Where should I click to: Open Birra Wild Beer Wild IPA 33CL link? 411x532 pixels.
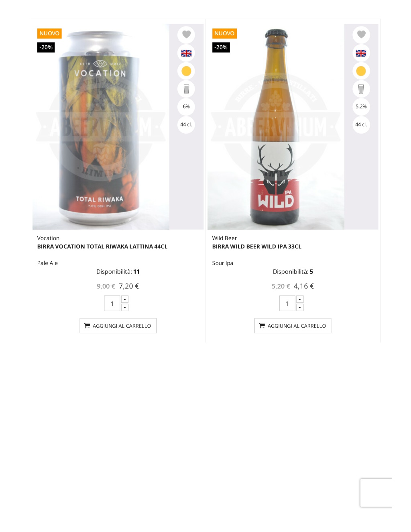[257, 247]
